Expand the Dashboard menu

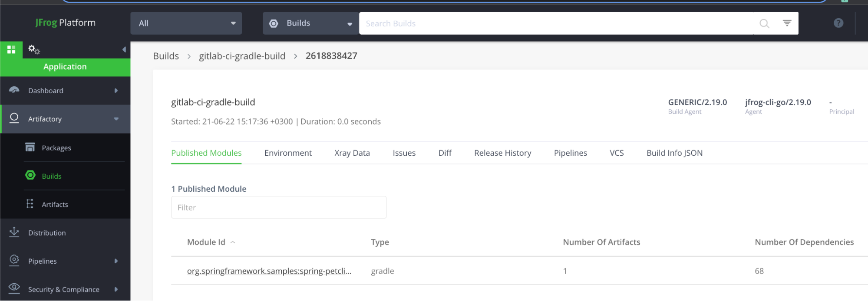coord(65,91)
